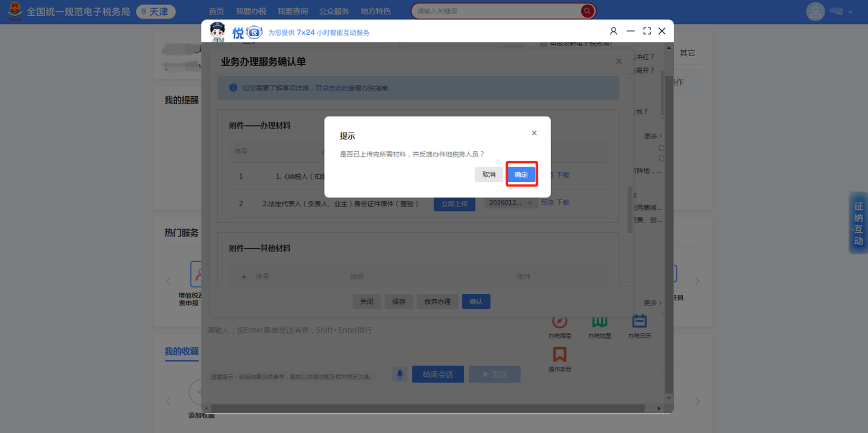
Task: Click the red search magnifier icon
Action: point(587,11)
